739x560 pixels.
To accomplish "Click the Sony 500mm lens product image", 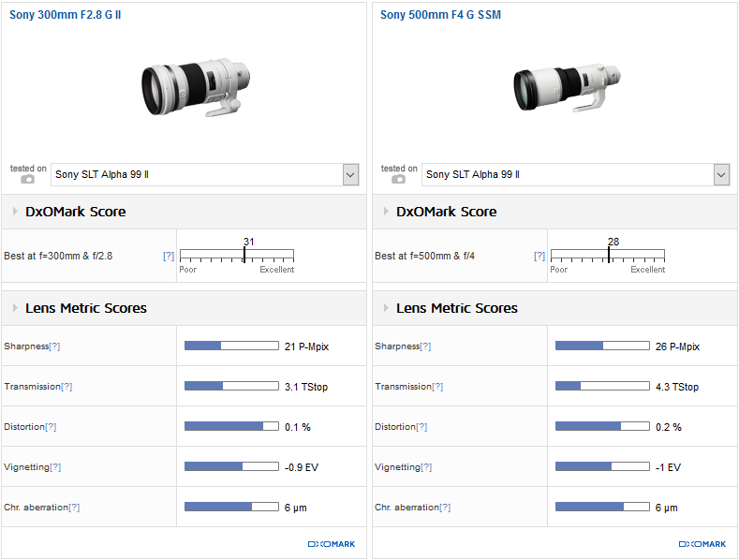I will click(x=567, y=88).
